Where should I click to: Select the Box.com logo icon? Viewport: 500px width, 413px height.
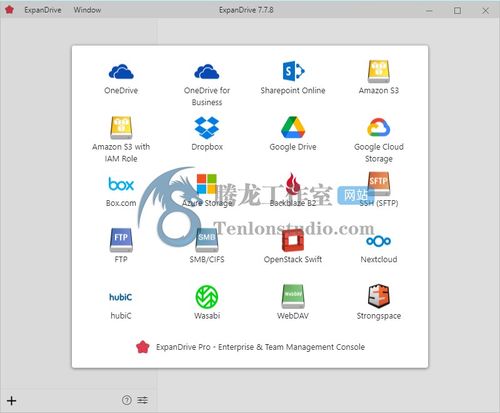tap(121, 184)
